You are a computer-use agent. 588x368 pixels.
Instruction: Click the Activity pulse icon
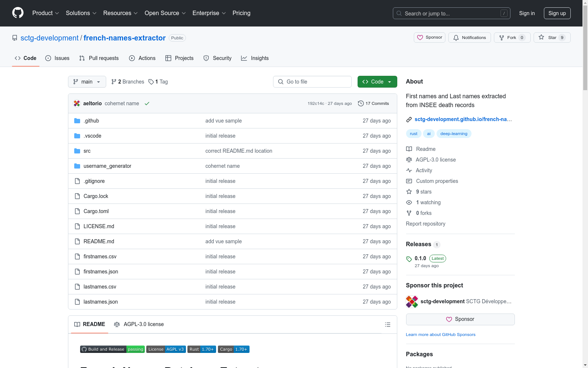coord(409,170)
